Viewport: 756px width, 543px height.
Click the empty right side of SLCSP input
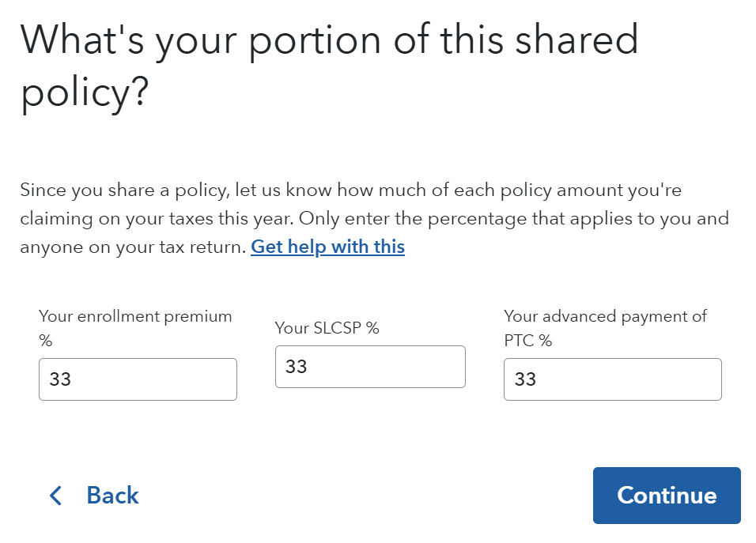pos(427,367)
